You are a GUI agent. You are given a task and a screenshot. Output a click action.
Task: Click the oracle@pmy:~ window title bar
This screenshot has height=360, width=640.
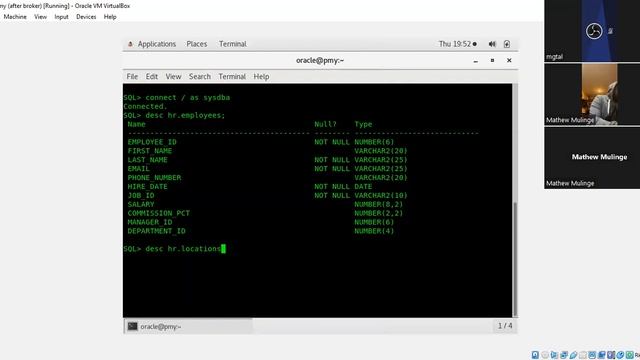coord(320,60)
